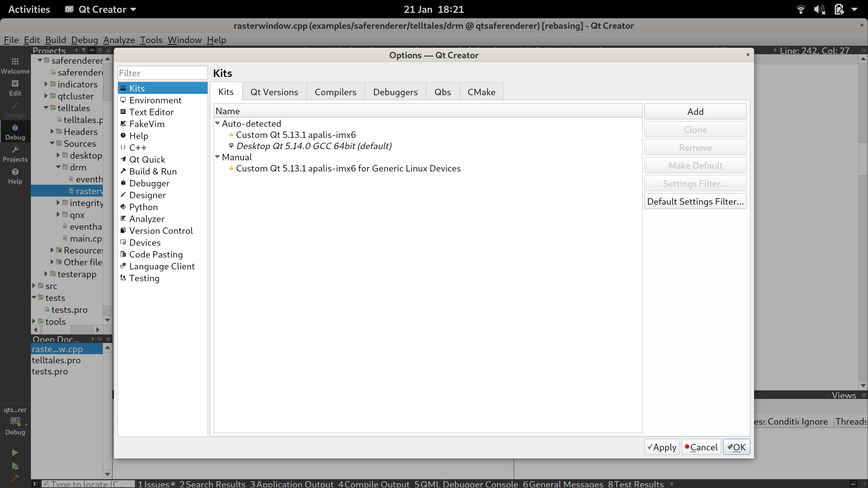Collapse the Manual kits group
The image size is (868, 488).
(218, 157)
